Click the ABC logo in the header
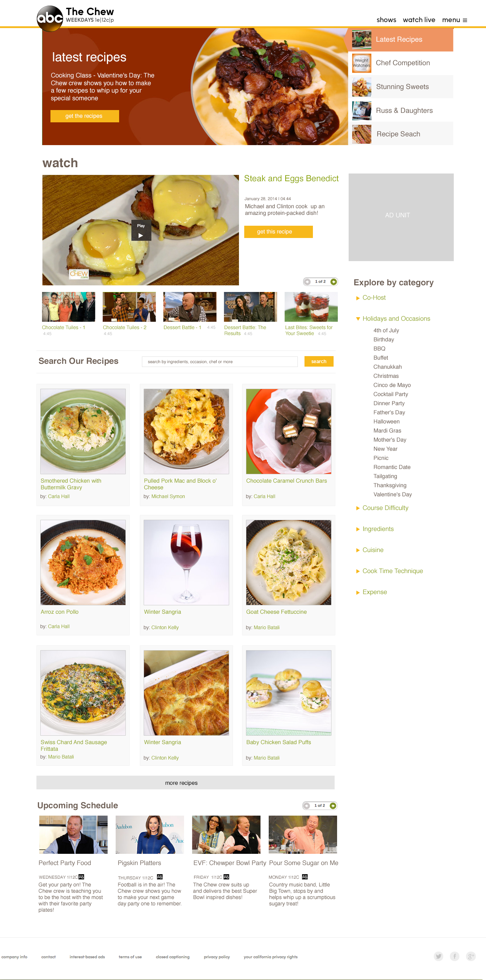The width and height of the screenshot is (486, 980). click(x=50, y=18)
